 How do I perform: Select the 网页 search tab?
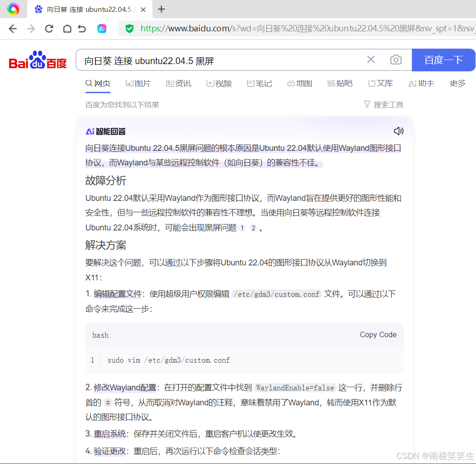pos(98,83)
